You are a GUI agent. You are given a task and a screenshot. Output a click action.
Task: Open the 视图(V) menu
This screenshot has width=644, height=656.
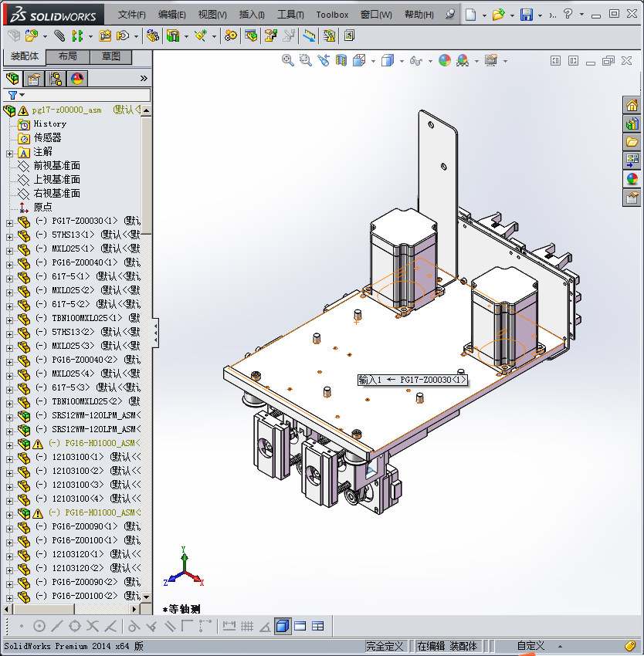pos(212,15)
